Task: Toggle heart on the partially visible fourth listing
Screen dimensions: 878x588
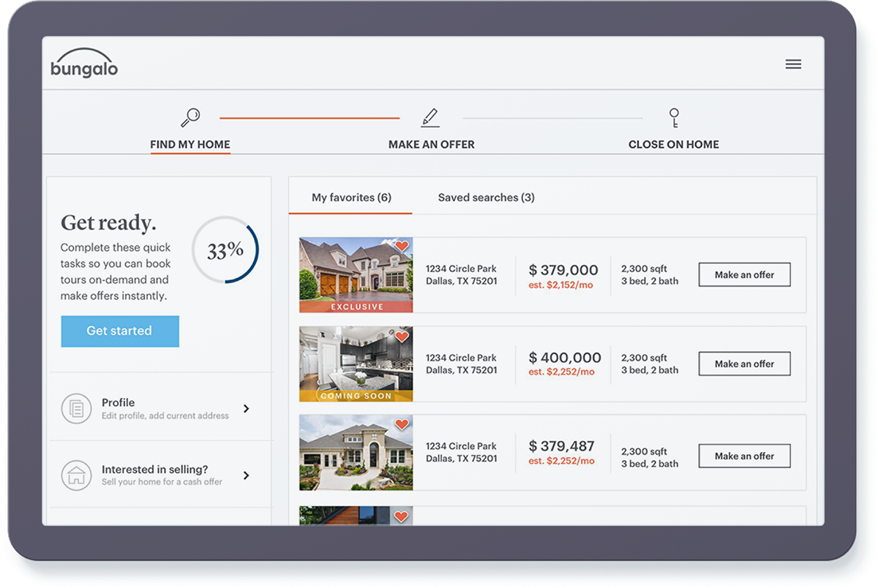Action: click(x=401, y=516)
